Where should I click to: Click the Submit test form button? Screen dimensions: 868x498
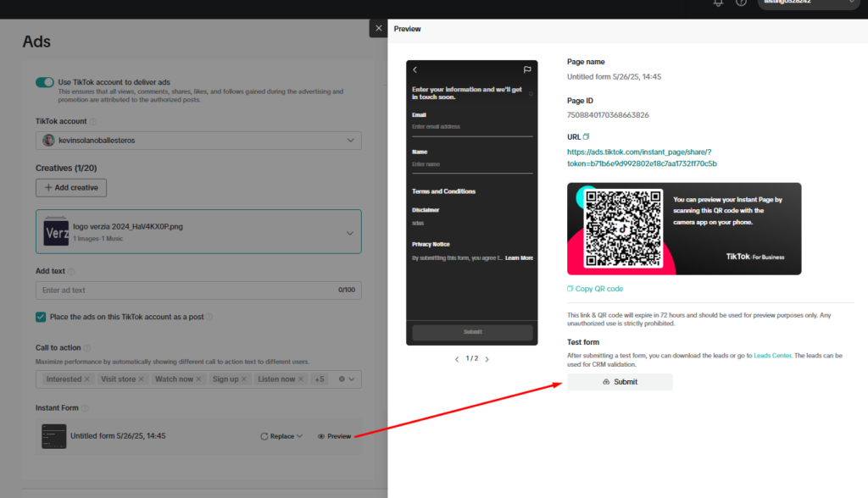pyautogui.click(x=620, y=382)
